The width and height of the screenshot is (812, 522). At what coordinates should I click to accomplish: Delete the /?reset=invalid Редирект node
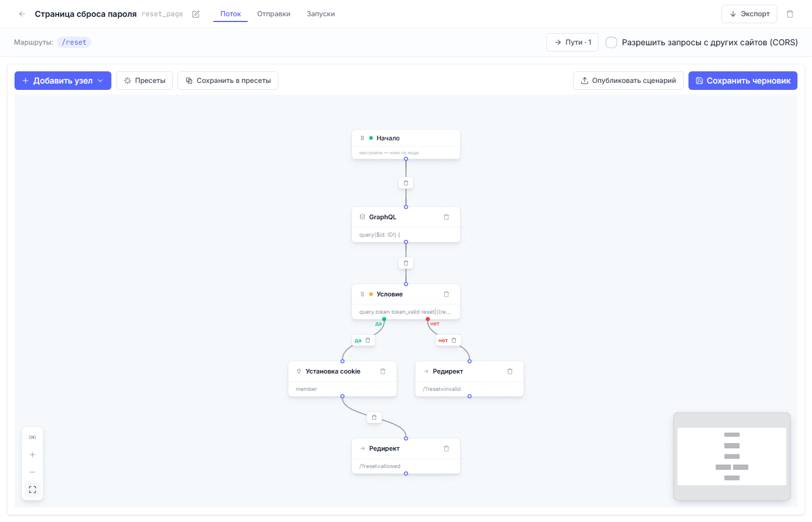click(x=510, y=371)
